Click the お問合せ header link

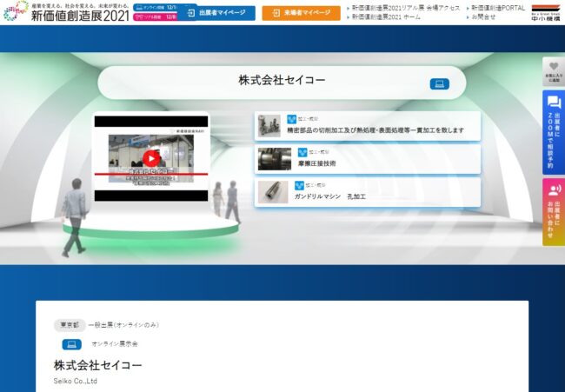click(483, 17)
